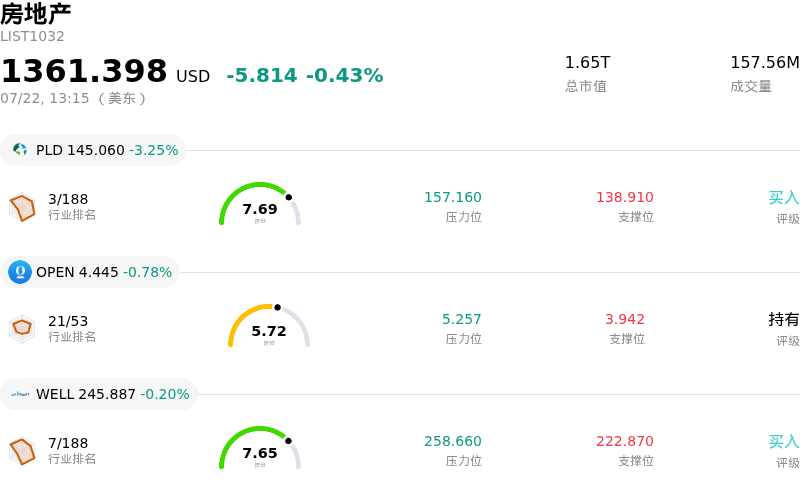Open the OPEN radar chart icon
This screenshot has width=800, height=488.
coord(22,329)
